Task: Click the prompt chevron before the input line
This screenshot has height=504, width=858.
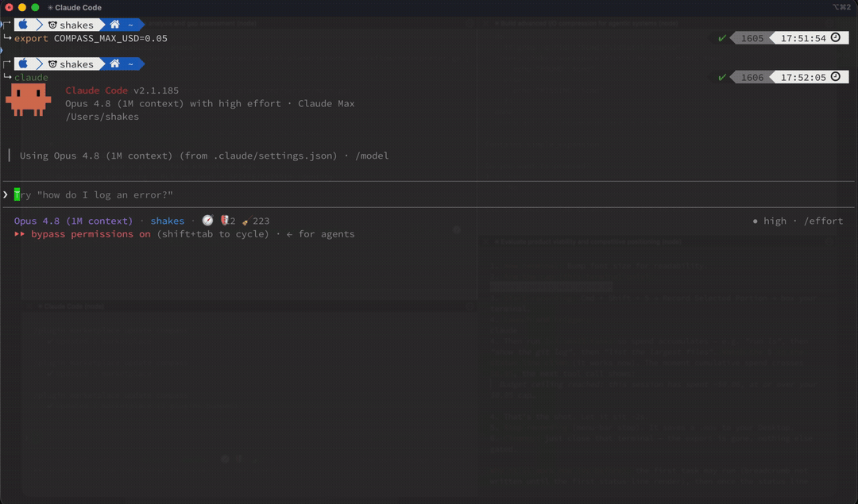Action: tap(6, 194)
